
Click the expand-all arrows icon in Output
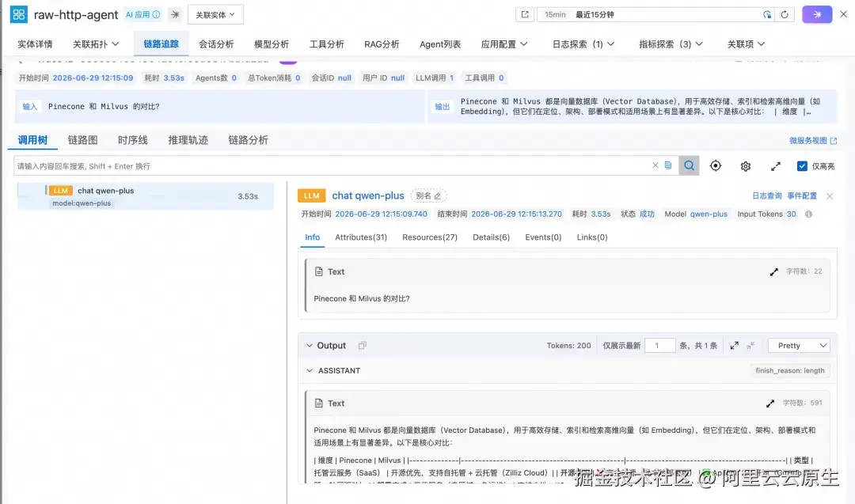coord(735,346)
